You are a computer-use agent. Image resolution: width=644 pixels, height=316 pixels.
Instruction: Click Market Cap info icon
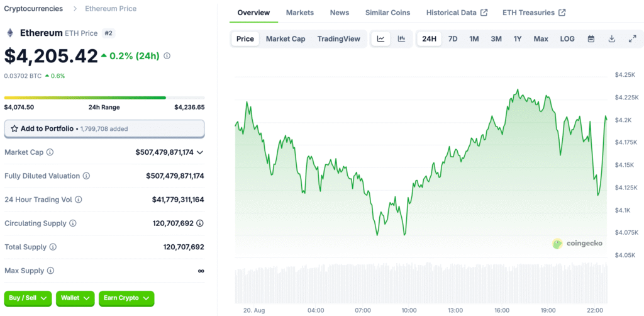click(x=50, y=152)
